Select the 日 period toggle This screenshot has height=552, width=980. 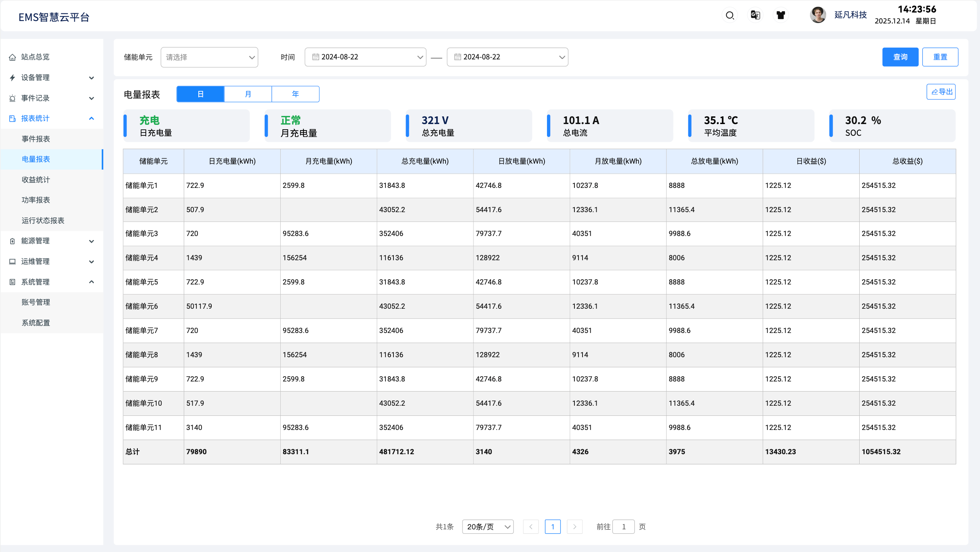pos(200,94)
